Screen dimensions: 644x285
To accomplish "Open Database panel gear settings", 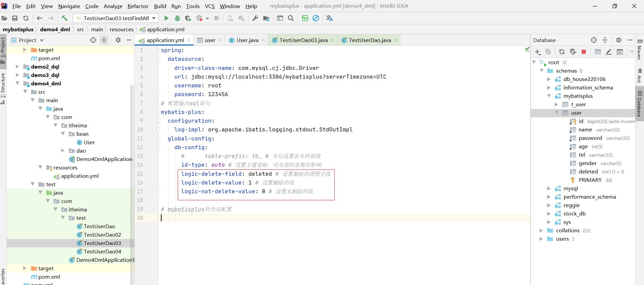I will point(619,40).
